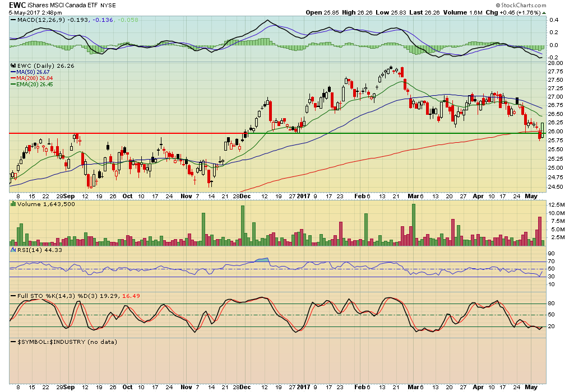
Task: Click the blue MACD signal value -0.136
Action: pos(103,20)
